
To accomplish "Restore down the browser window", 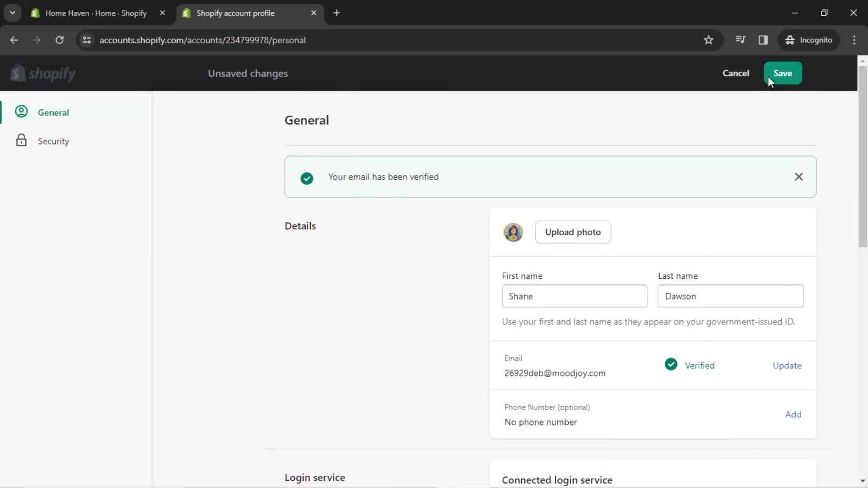I will click(824, 13).
